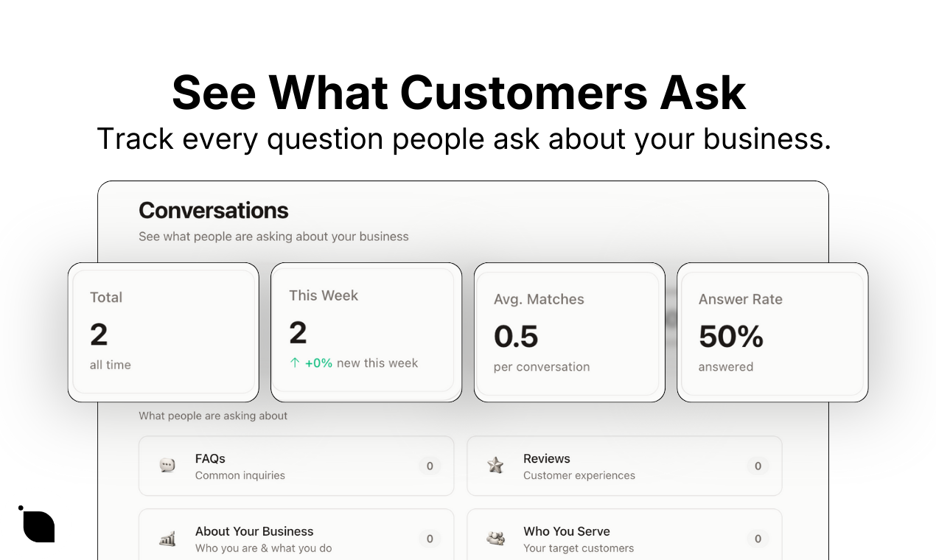Viewport: 936px width, 560px height.
Task: Click the Reviews star icon
Action: tap(495, 466)
